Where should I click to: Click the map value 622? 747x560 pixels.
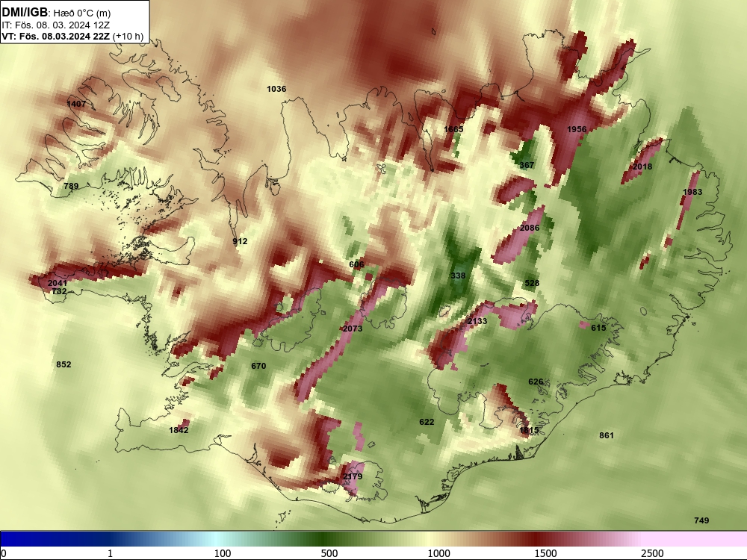coord(427,422)
